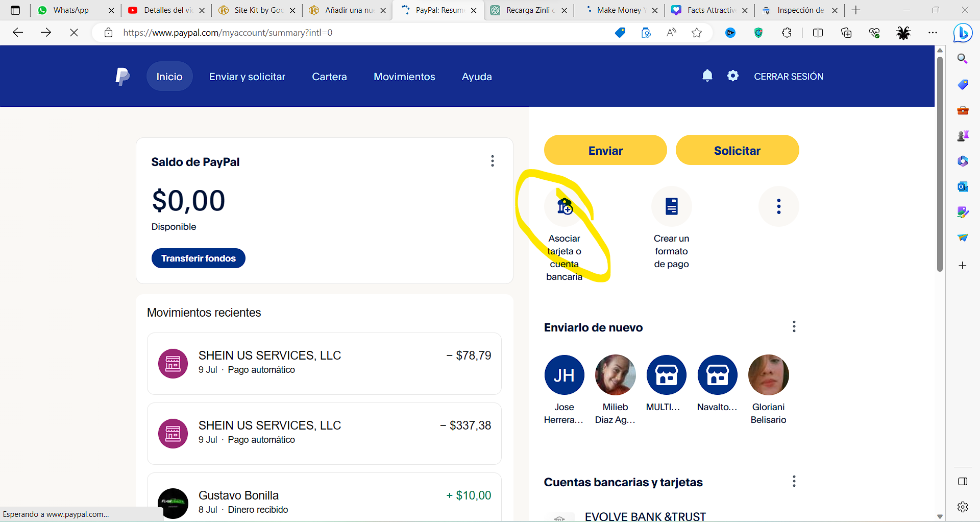Click the favorites star in address bar
Viewport: 980px width, 522px height.
pos(697,32)
